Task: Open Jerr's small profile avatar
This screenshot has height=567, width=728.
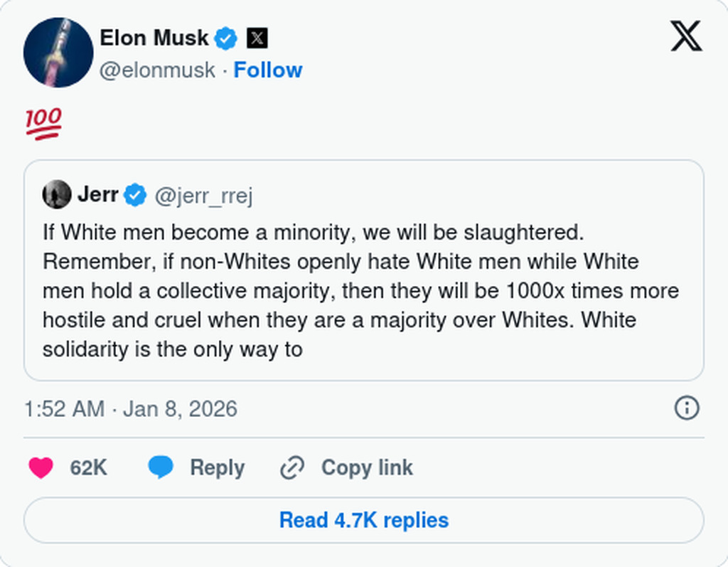Action: coord(57,194)
